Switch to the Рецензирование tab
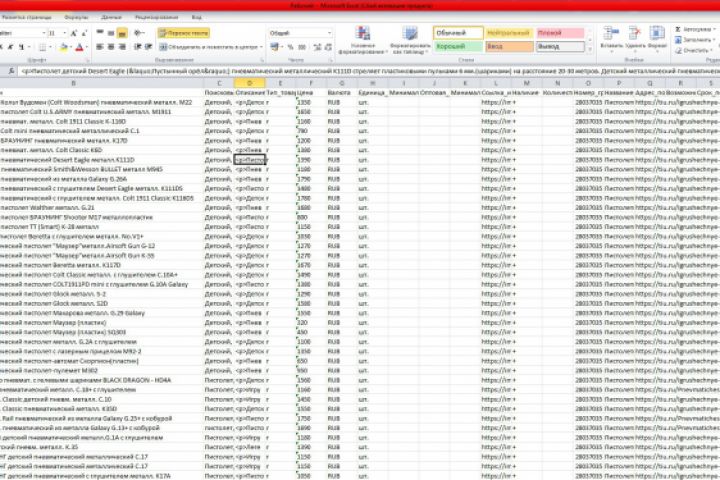The width and height of the screenshot is (720, 480). pyautogui.click(x=157, y=17)
